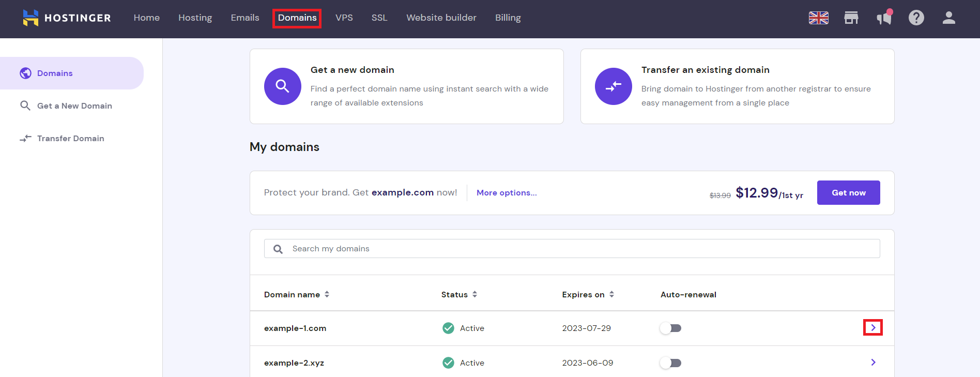
Task: Click into Search my domains field
Action: [572, 249]
